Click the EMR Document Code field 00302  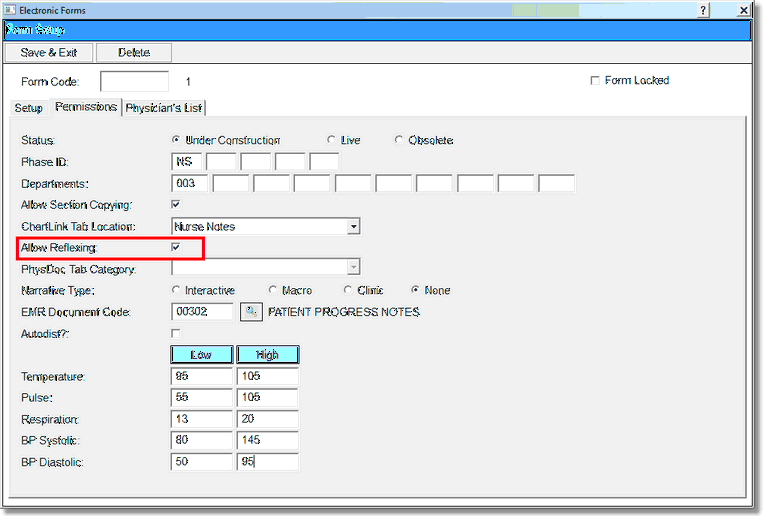click(x=202, y=312)
